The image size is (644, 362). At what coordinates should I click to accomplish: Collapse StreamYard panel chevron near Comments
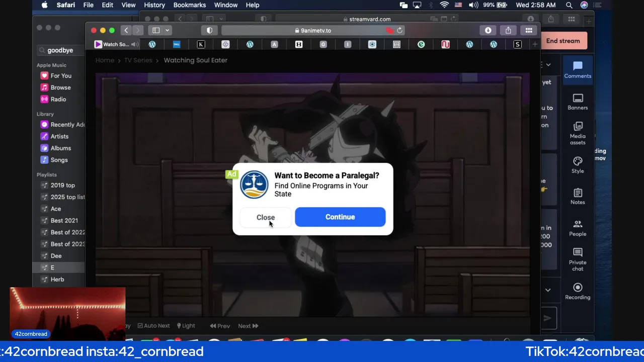click(548, 65)
